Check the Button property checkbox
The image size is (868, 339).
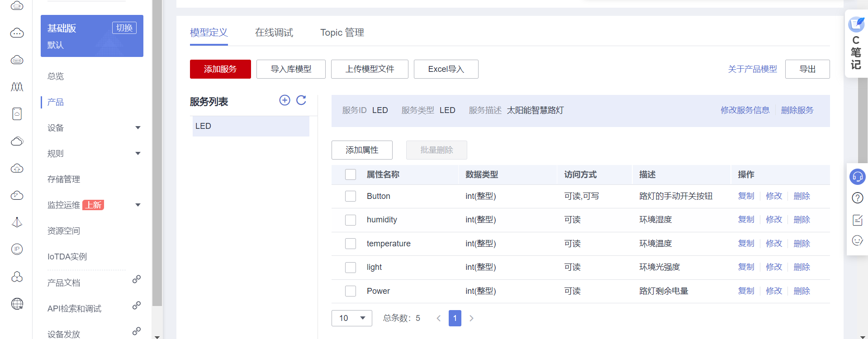click(x=351, y=196)
